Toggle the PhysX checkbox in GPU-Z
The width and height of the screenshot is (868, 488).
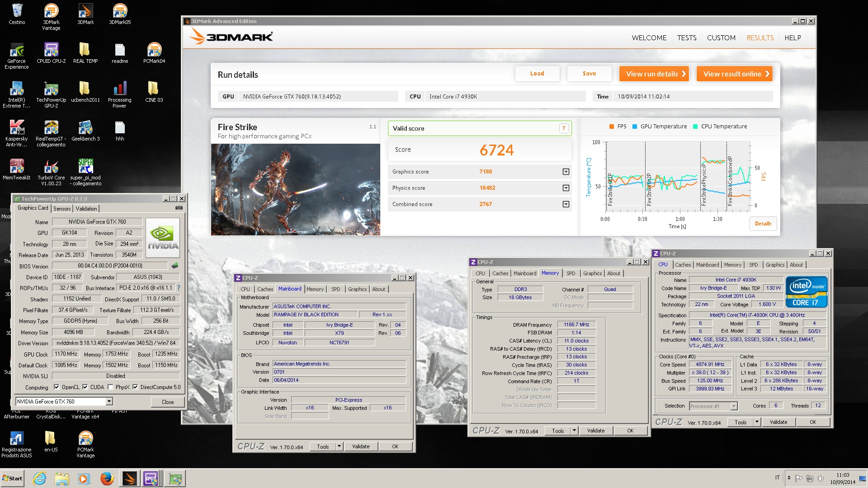click(x=110, y=387)
